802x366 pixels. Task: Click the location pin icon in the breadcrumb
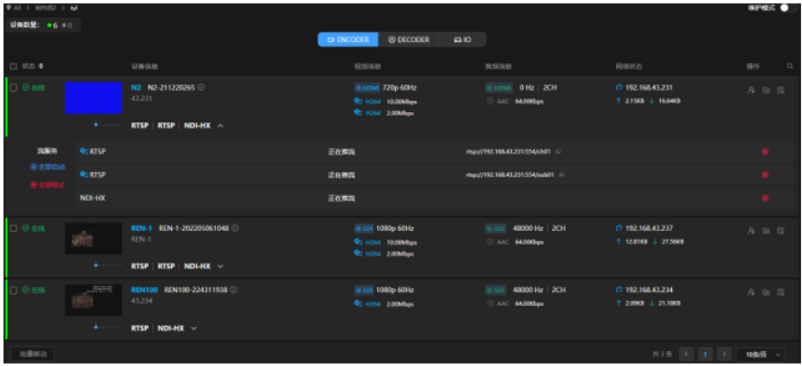[x=10, y=8]
